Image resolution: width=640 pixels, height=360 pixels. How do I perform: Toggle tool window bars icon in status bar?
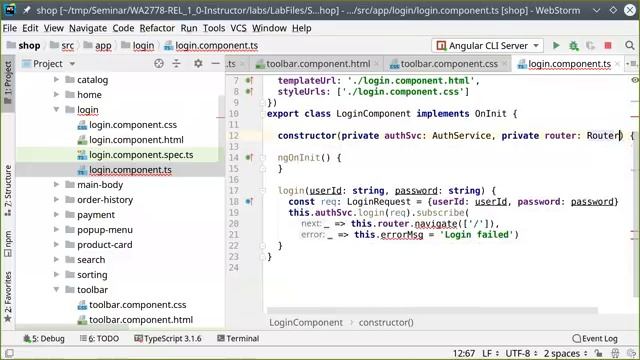pos(9,353)
